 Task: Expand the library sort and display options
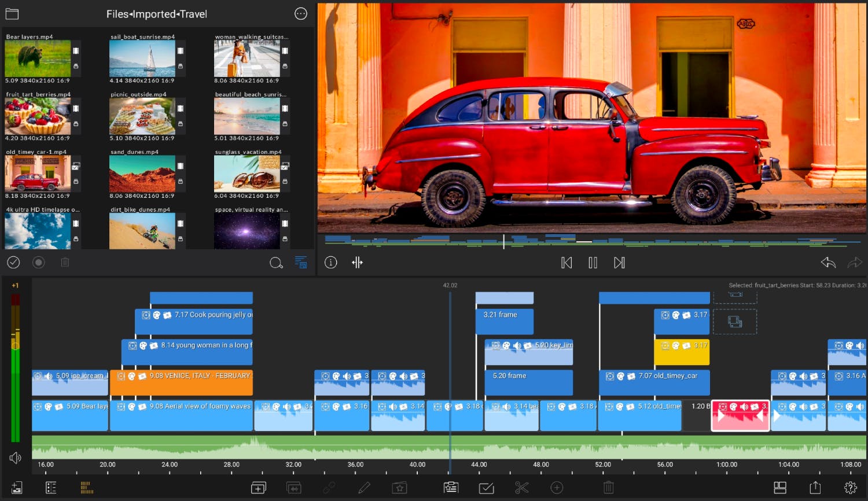coord(301,263)
